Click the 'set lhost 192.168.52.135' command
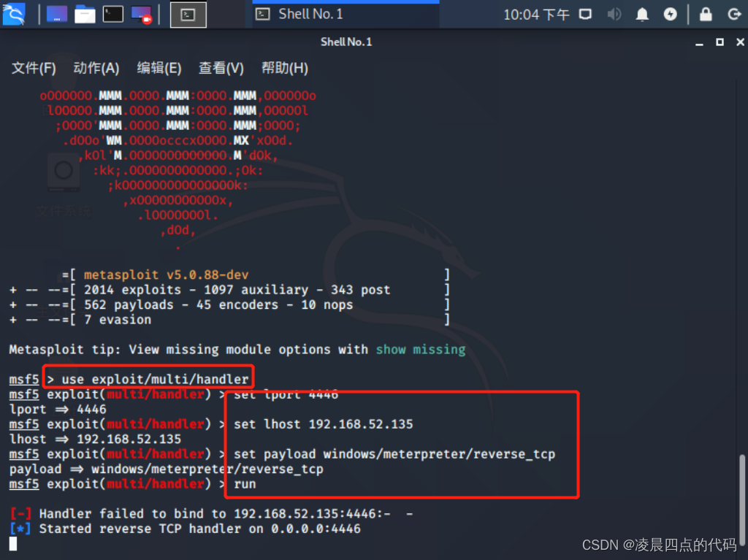The image size is (748, 560). click(324, 424)
